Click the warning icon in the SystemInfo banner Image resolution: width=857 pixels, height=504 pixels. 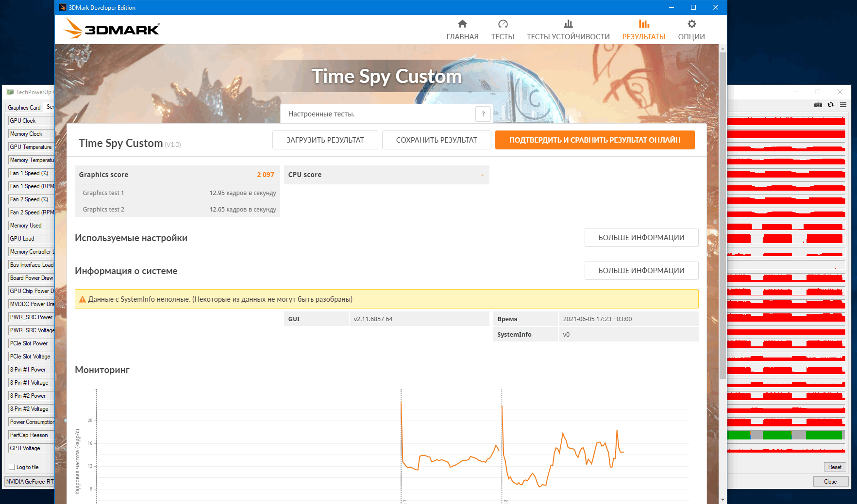(83, 299)
